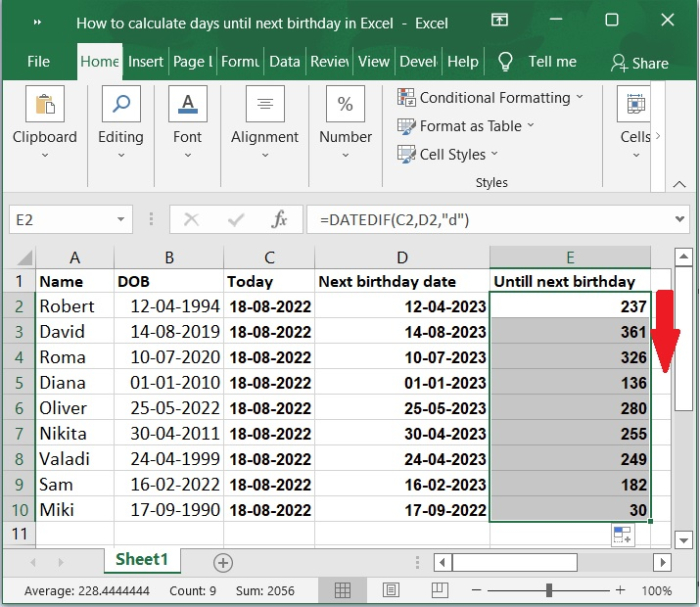Open the Alignment group icon

265,105
